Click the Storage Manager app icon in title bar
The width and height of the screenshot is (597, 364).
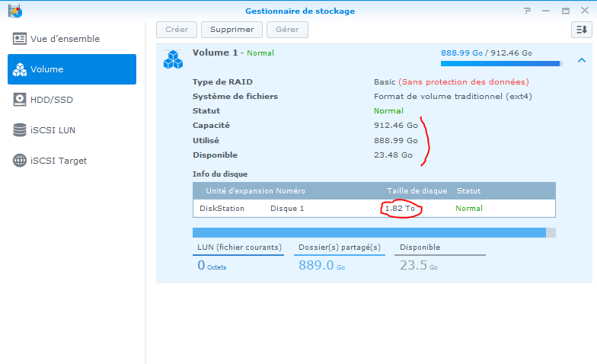click(x=14, y=11)
